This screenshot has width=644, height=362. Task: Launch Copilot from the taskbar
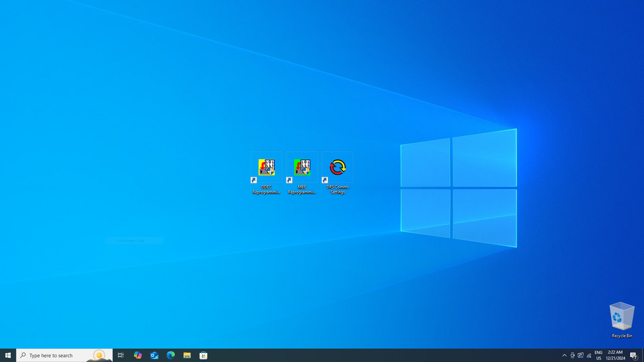pos(137,355)
